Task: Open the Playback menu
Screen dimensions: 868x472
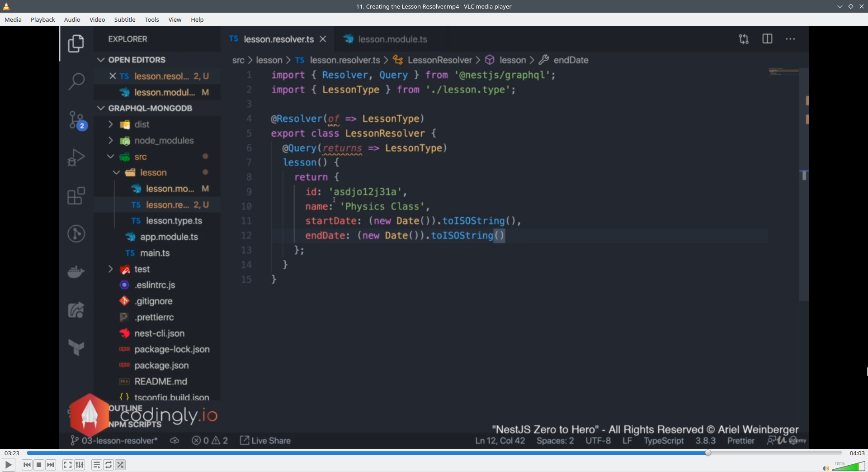Action: 43,19
